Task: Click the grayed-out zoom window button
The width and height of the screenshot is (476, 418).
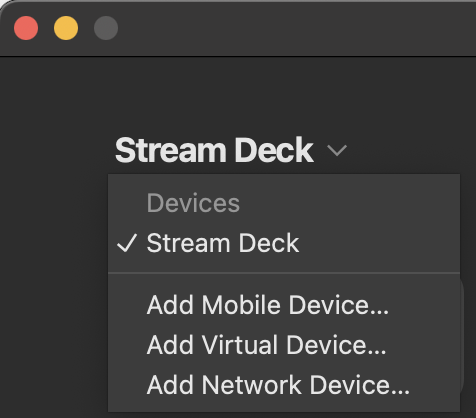Action: (106, 28)
